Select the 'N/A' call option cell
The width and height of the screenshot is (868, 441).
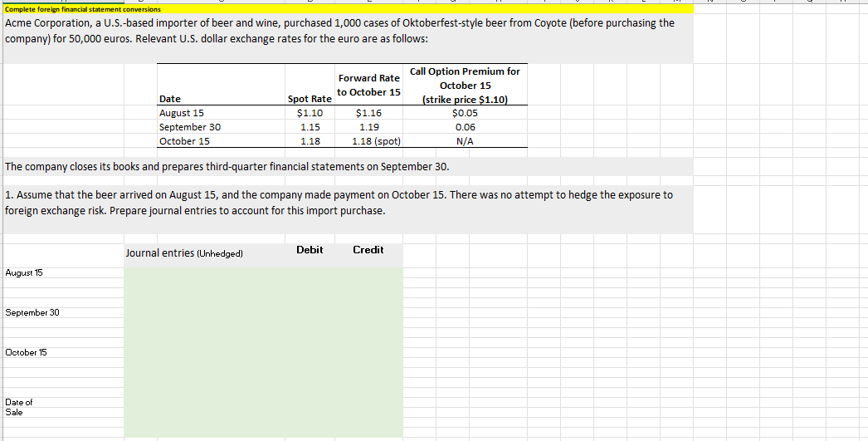click(465, 140)
